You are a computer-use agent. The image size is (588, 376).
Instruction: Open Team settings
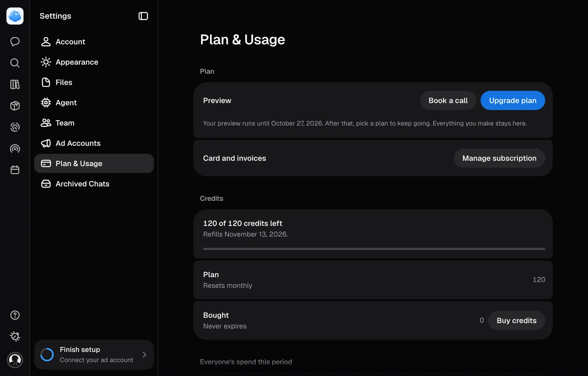click(x=94, y=123)
